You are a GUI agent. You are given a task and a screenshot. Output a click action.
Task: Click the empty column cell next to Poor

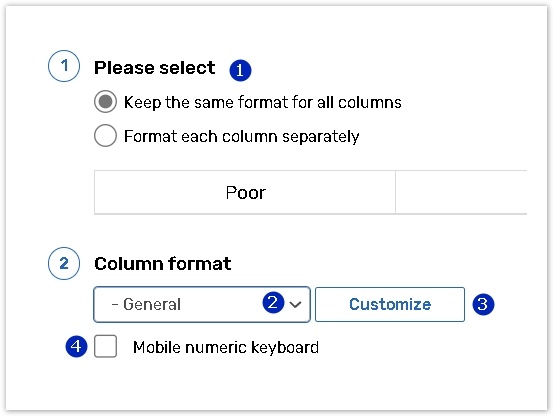[461, 192]
